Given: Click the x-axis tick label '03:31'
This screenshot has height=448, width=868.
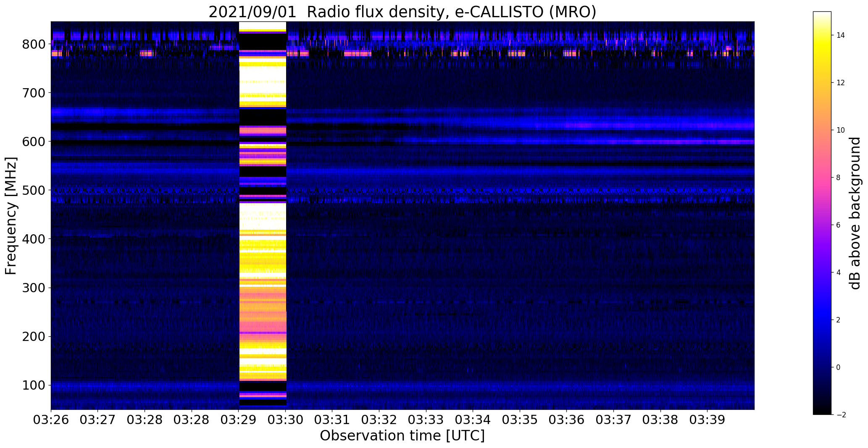Looking at the screenshot, I should (332, 420).
